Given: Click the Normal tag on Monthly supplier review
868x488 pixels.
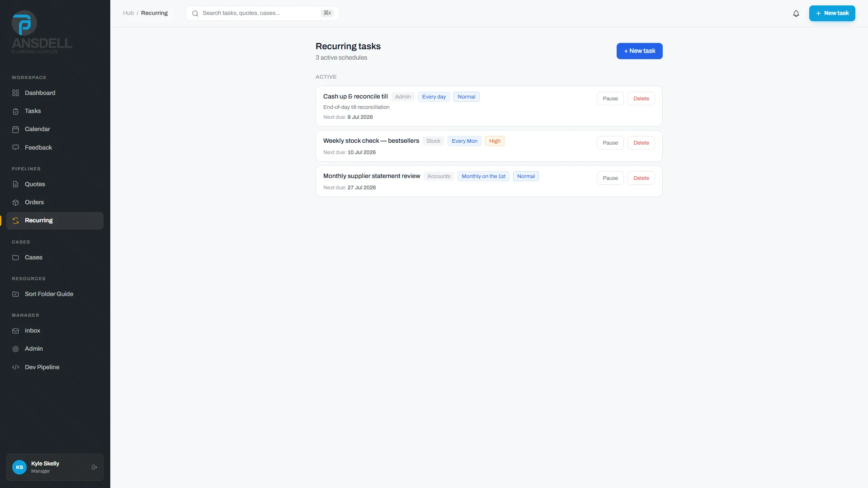Looking at the screenshot, I should coord(526,176).
